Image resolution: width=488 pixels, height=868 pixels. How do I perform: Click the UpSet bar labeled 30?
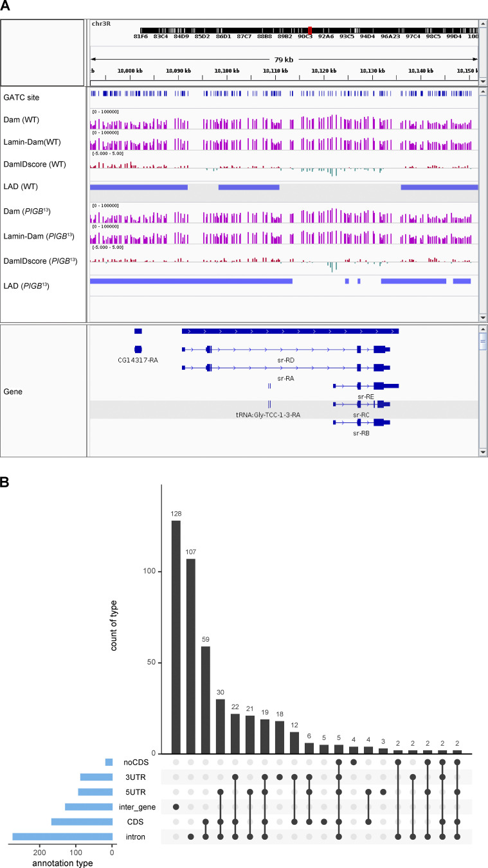pos(220,726)
